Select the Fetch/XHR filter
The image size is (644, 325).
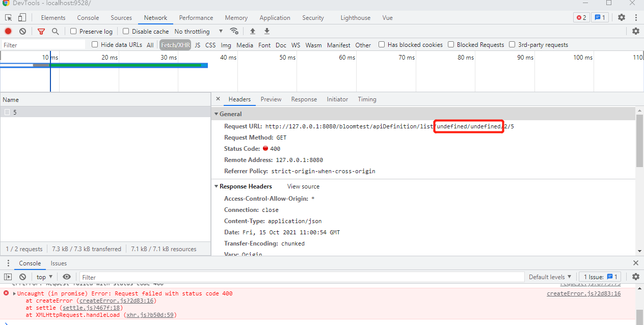click(175, 45)
